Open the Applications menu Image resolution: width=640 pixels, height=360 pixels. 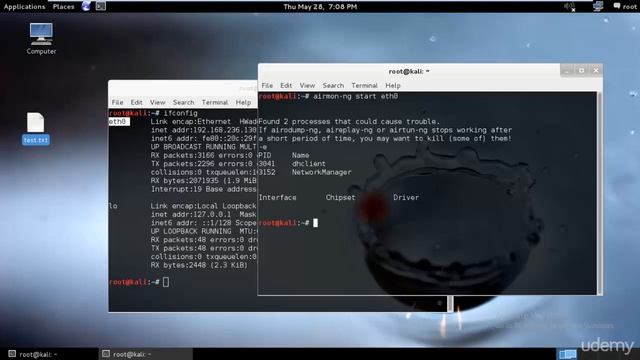click(24, 7)
